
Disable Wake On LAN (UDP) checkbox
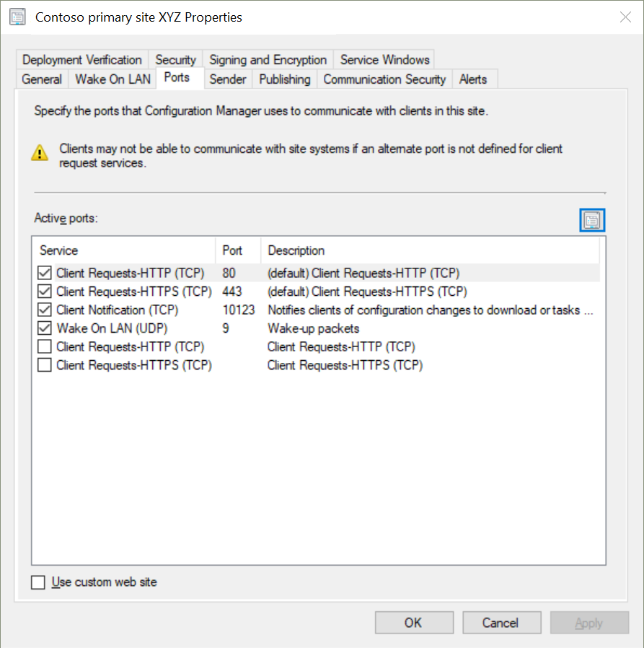pyautogui.click(x=44, y=328)
